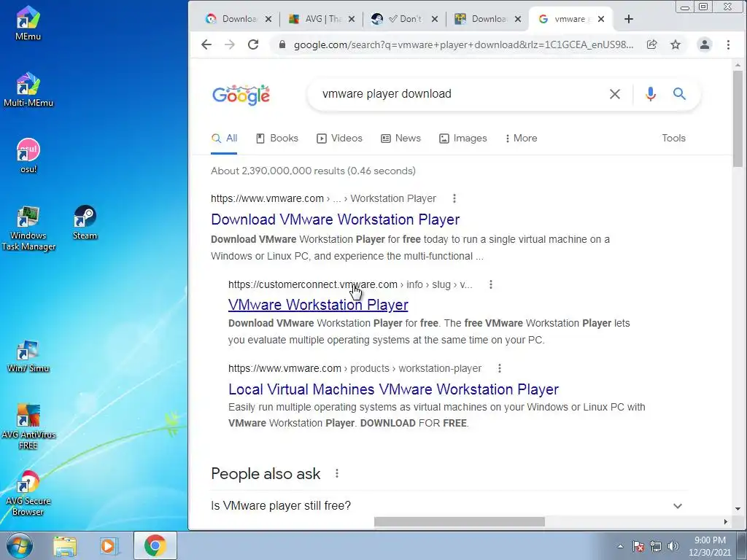
Task: Open the Tools search options
Action: pos(673,138)
